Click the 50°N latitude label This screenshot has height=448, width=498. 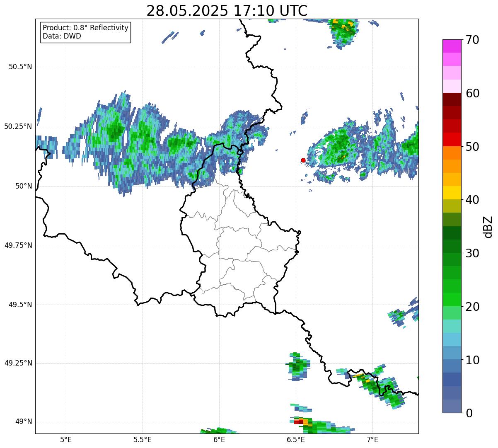pos(24,186)
